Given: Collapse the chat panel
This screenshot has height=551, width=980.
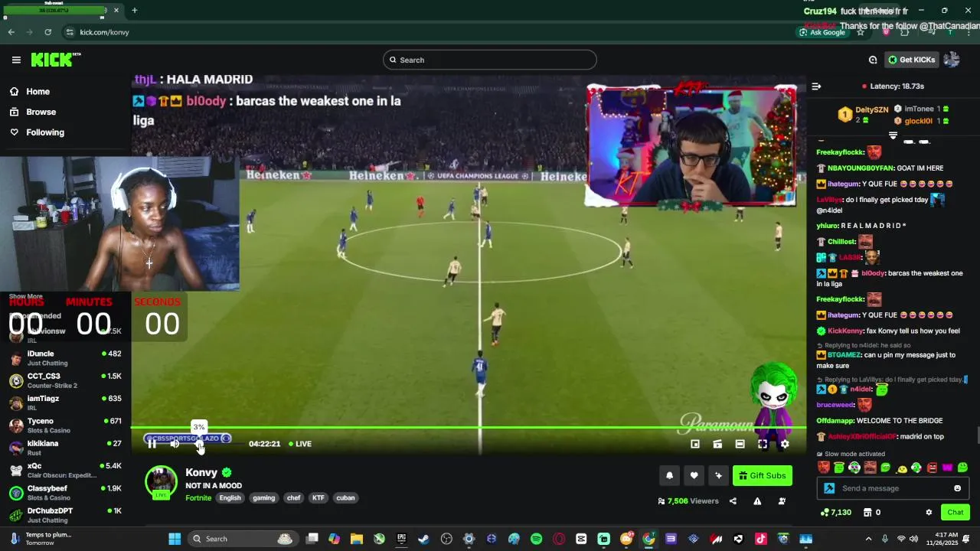Looking at the screenshot, I should click(x=816, y=86).
